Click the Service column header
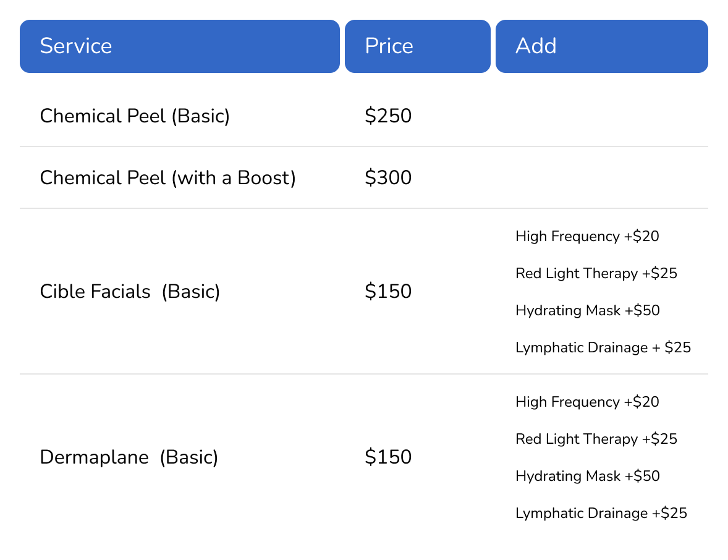This screenshot has height=560, width=728. point(180,46)
